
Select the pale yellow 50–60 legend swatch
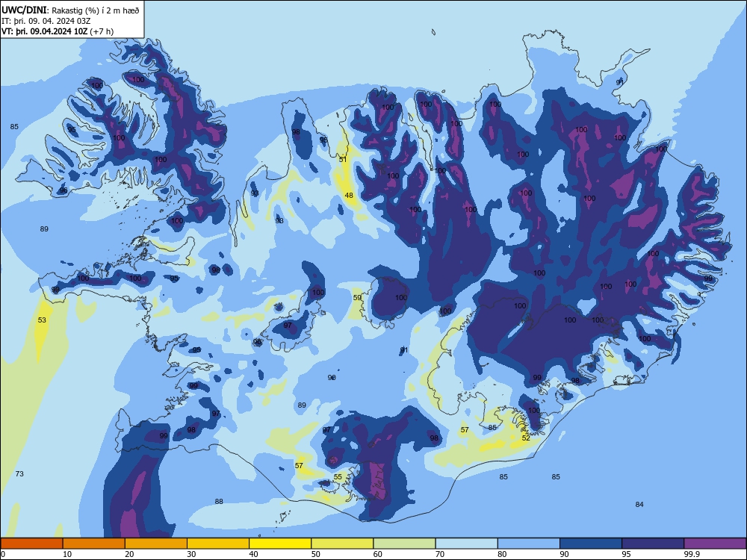click(x=342, y=544)
